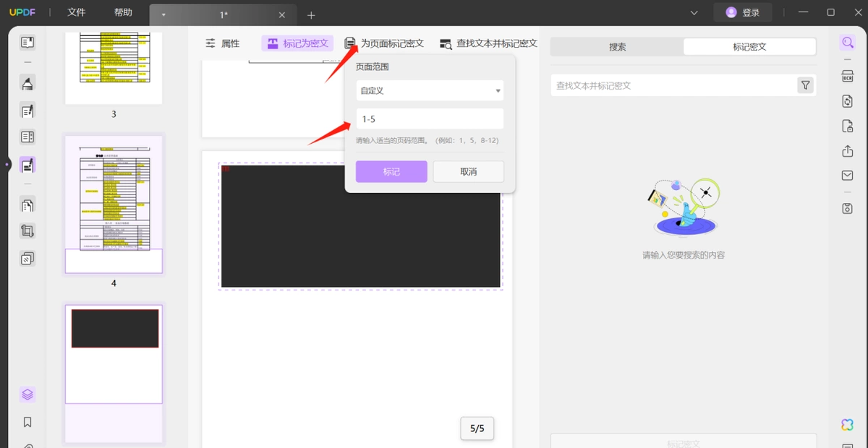The height and width of the screenshot is (448, 868).
Task: Open the Organize Pages icon
Action: [x=27, y=205]
